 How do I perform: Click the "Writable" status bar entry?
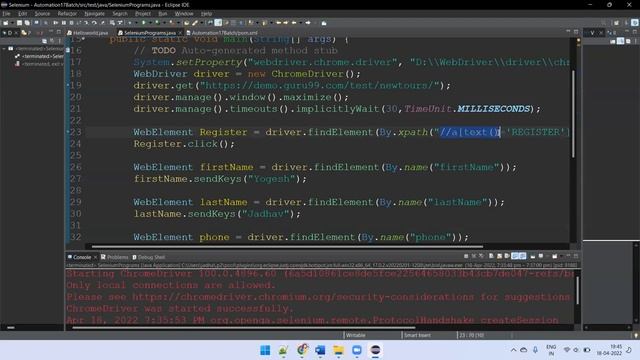point(356,335)
